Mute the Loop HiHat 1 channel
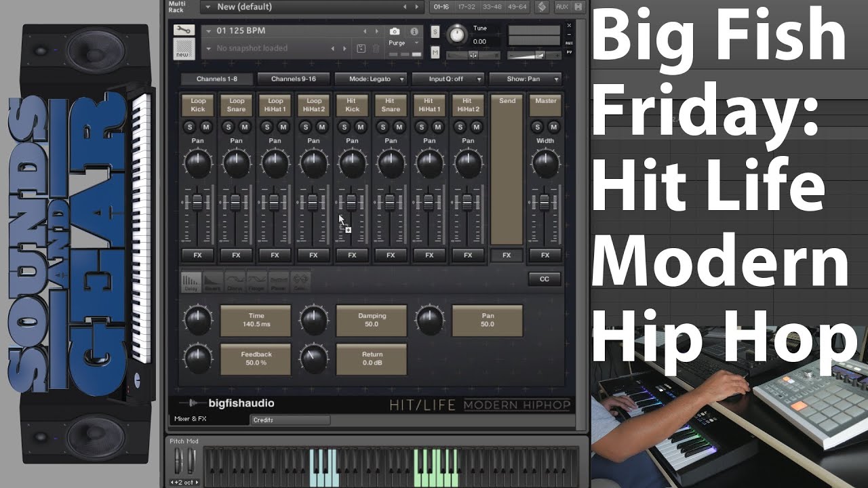868x488 pixels. [283, 127]
